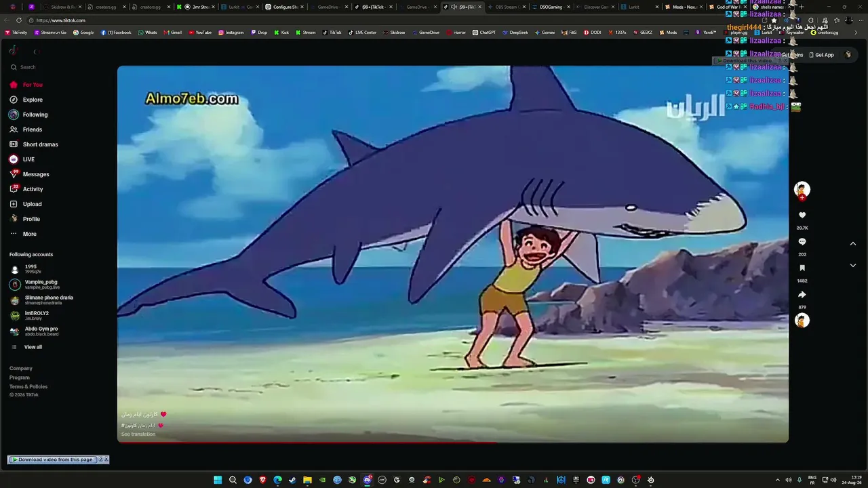This screenshot has width=868, height=488.
Task: Open the video creator's avatar
Action: coord(802,189)
